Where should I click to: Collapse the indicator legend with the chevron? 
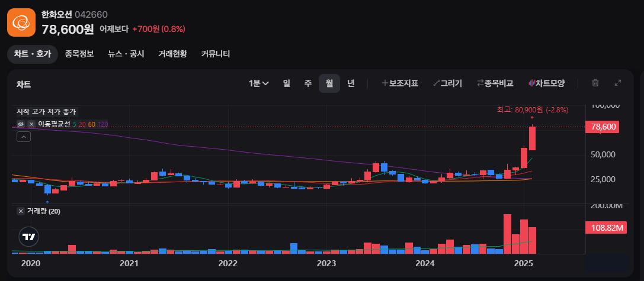tap(23, 137)
